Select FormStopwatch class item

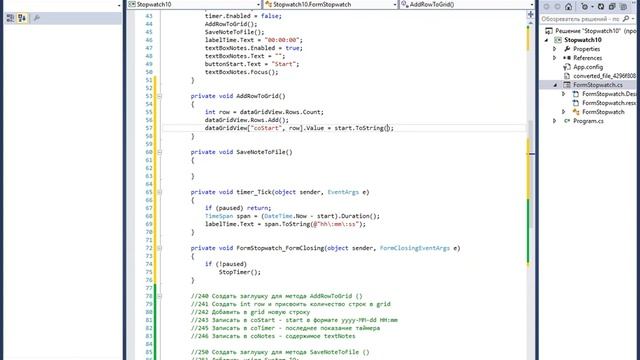point(603,112)
